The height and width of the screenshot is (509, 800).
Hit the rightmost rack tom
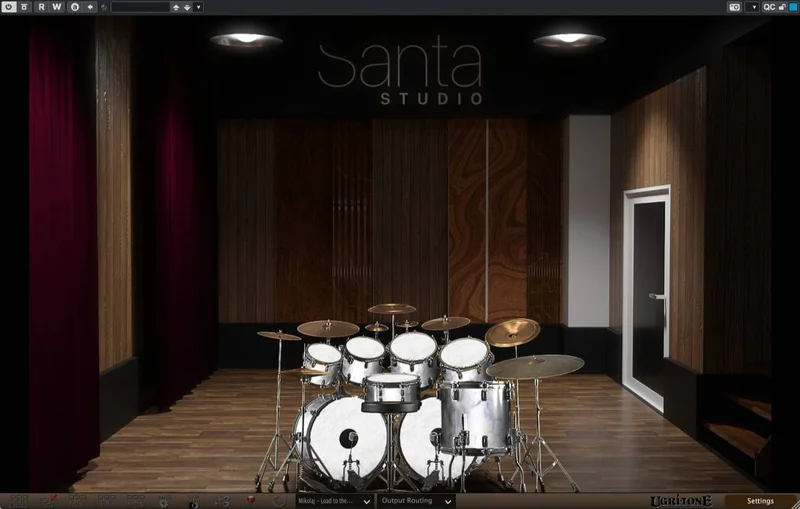coord(465,354)
